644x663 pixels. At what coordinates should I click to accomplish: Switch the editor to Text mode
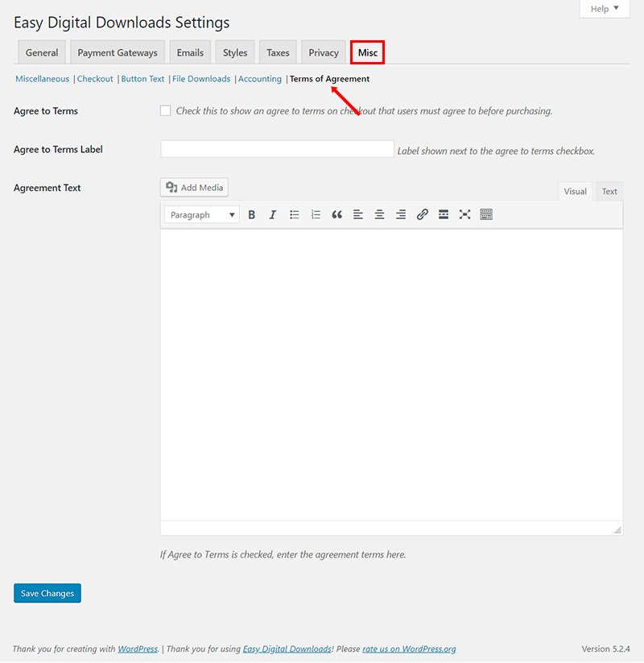(x=609, y=192)
